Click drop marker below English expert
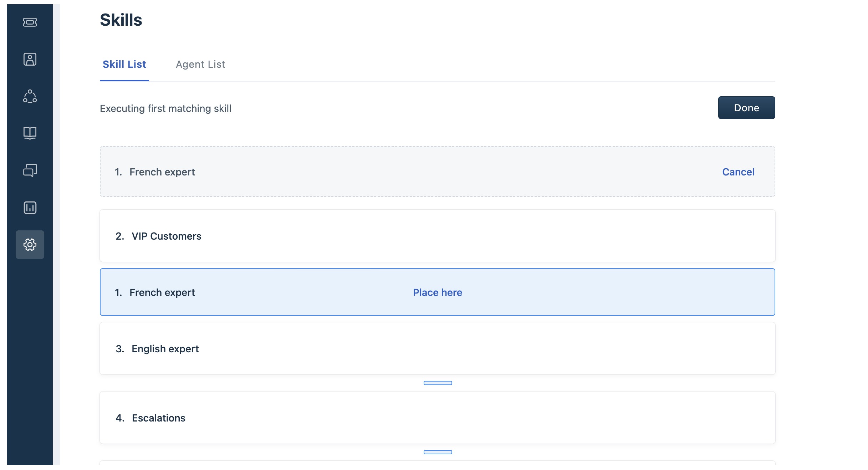The image size is (868, 470). (x=438, y=383)
